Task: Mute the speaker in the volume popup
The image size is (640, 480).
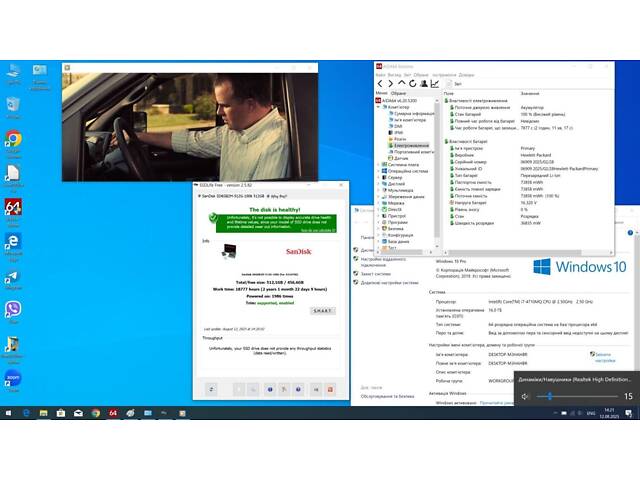Action: pyautogui.click(x=526, y=397)
